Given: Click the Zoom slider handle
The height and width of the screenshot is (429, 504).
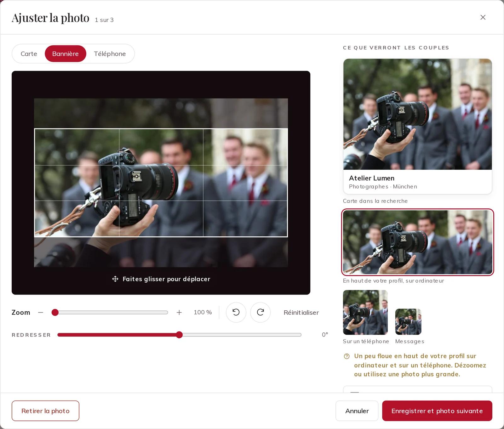Looking at the screenshot, I should (x=55, y=312).
